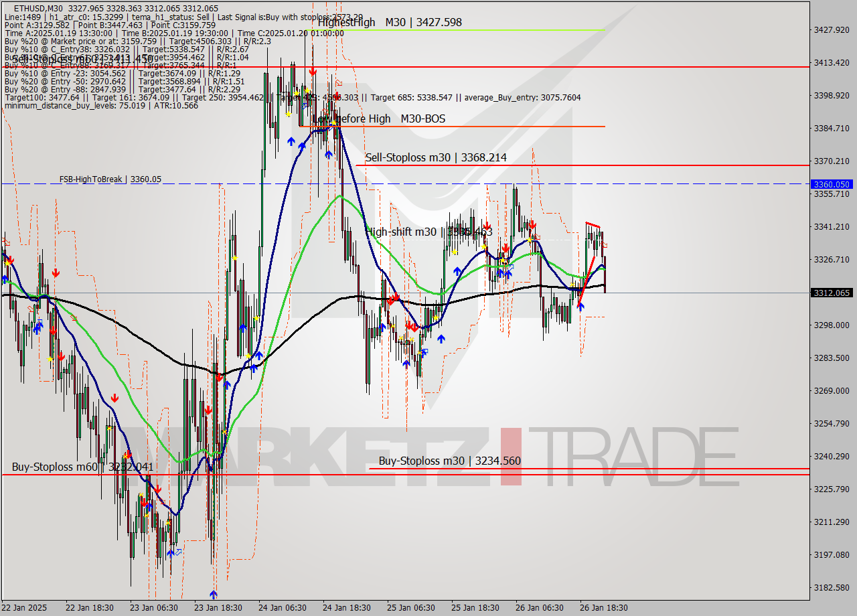The width and height of the screenshot is (857, 616).
Task: Click the 3298.000 price axis value
Action: point(832,325)
